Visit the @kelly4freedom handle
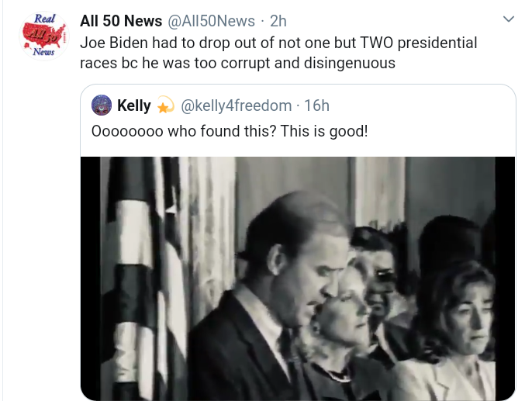 237,105
